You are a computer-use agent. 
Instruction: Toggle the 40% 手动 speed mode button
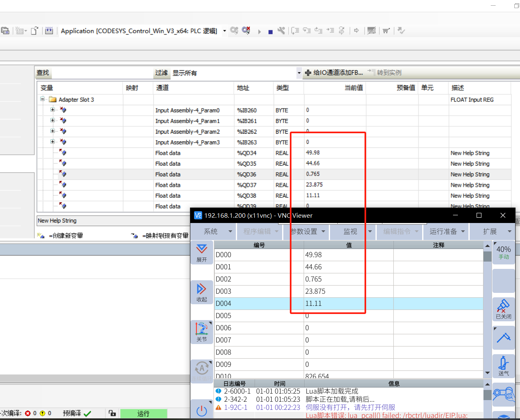pos(503,252)
